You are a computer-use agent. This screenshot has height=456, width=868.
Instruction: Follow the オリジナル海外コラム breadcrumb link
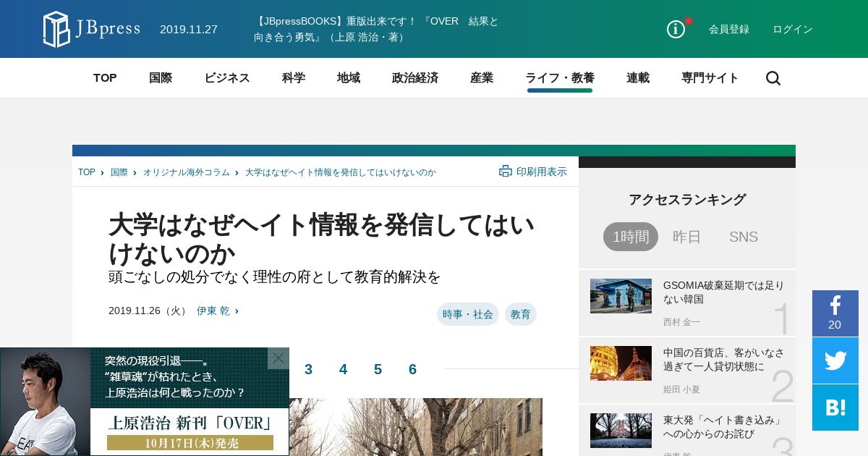point(187,172)
